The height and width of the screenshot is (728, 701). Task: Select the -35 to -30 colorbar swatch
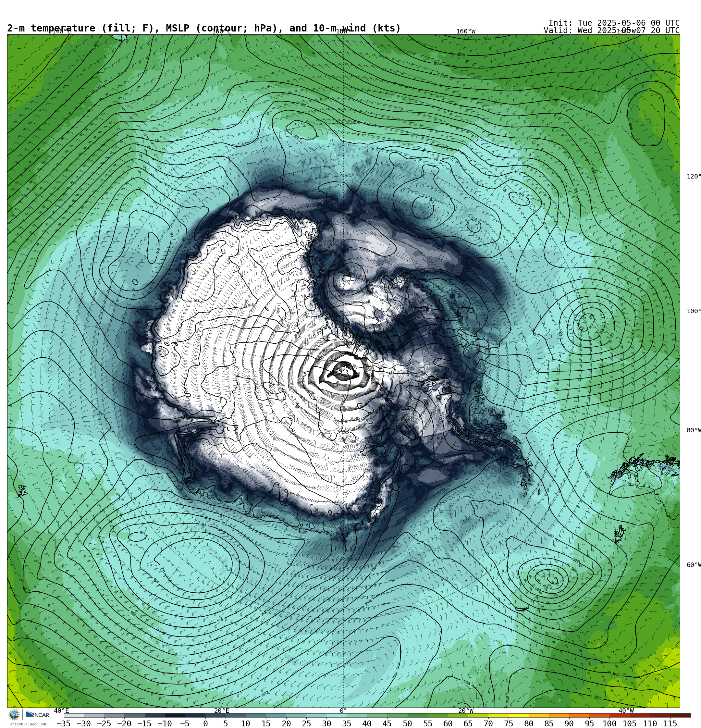click(x=74, y=715)
